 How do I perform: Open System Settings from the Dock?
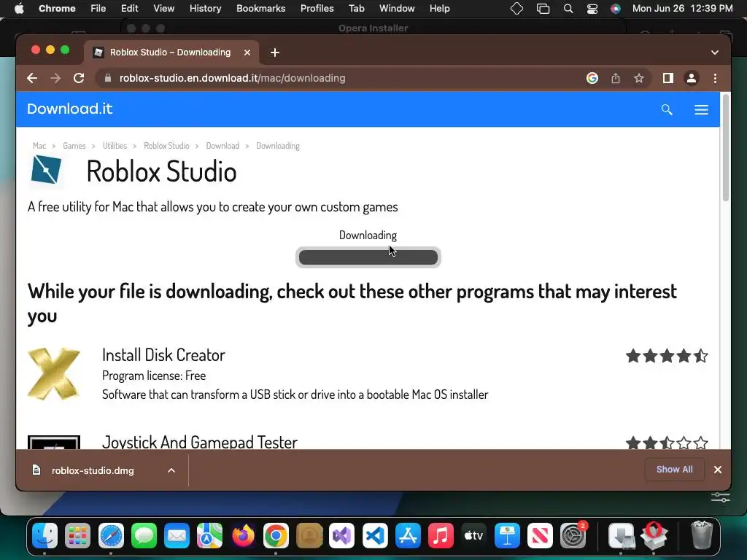coord(573,536)
